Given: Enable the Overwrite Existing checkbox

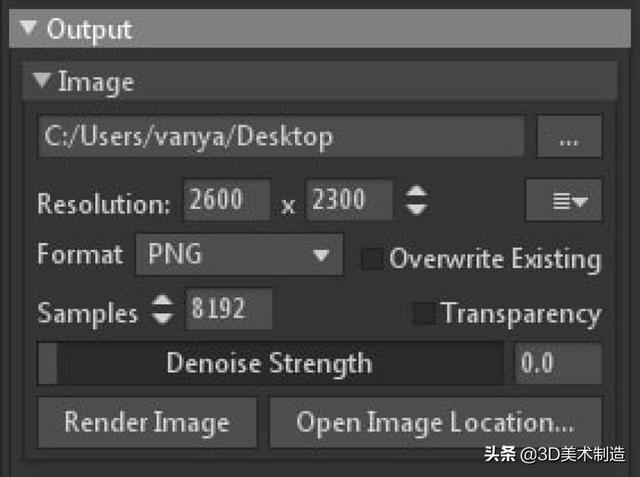Looking at the screenshot, I should coord(372,259).
